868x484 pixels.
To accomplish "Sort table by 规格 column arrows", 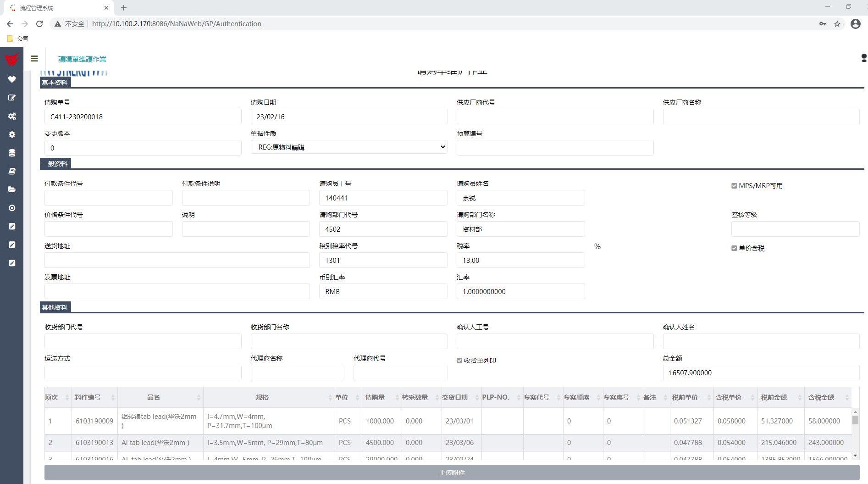I will click(x=330, y=397).
